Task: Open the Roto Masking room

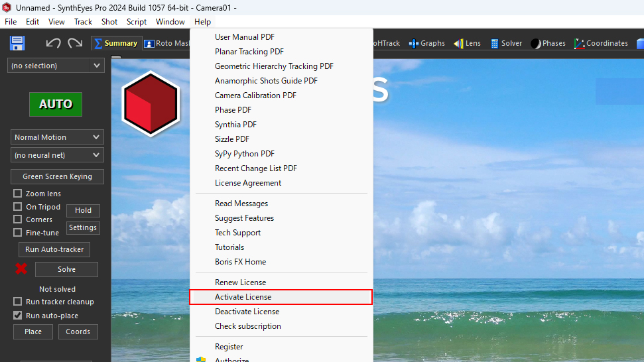Action: pyautogui.click(x=166, y=43)
